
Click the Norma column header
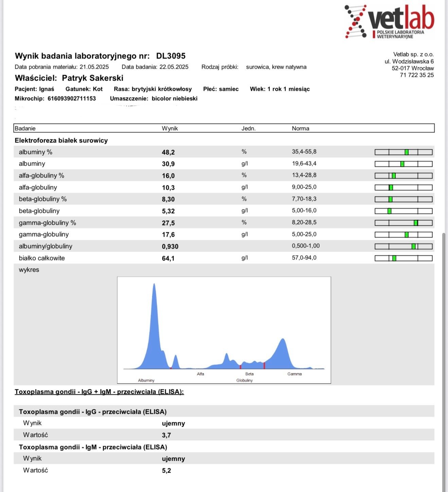pyautogui.click(x=301, y=129)
